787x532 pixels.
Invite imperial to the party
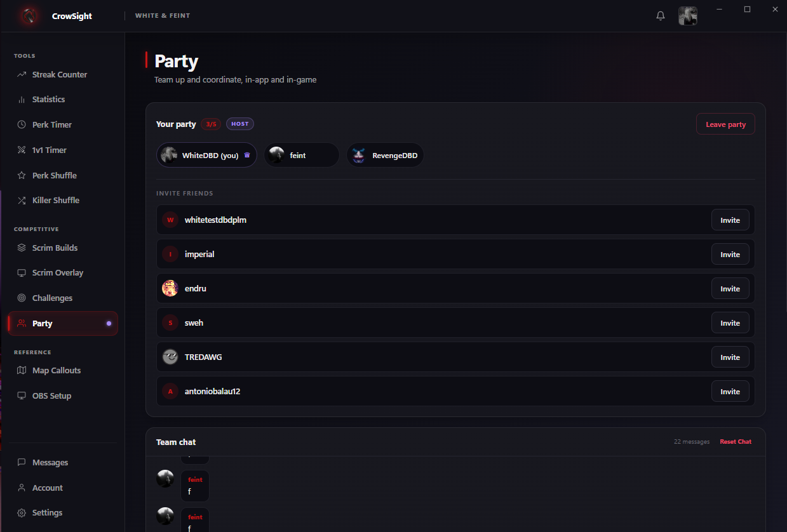(730, 255)
